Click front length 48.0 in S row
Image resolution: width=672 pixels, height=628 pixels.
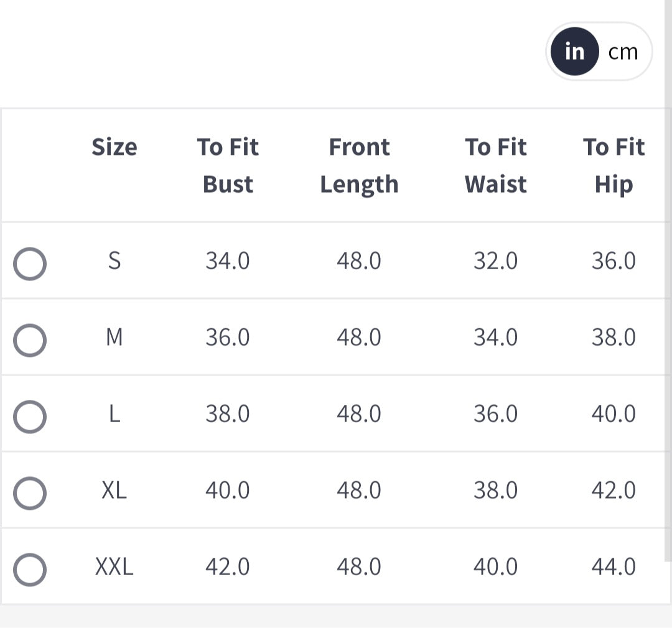(x=359, y=261)
